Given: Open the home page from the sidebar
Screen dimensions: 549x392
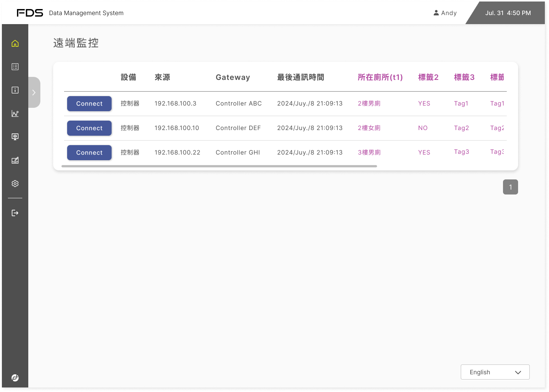Looking at the screenshot, I should click(x=15, y=43).
